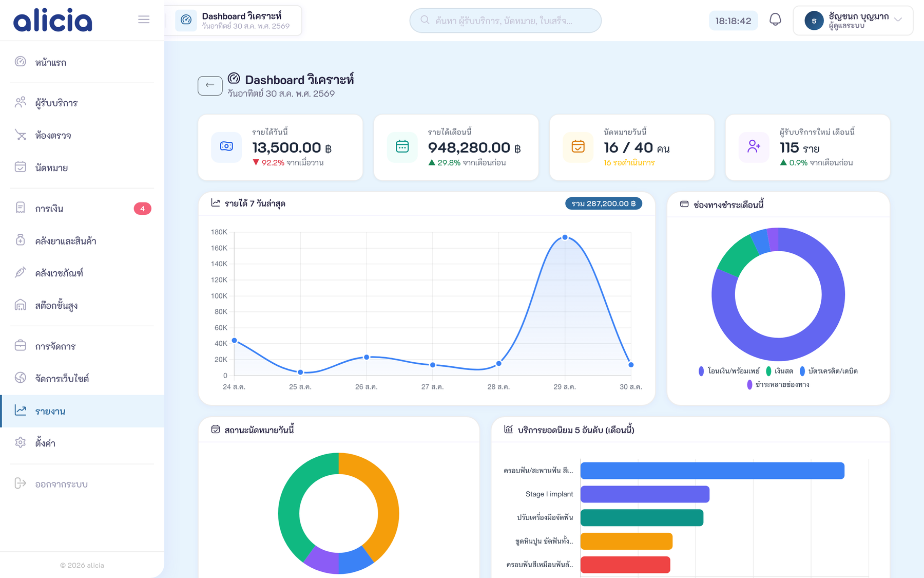This screenshot has height=578, width=924.
Task: Click the 29 ส.ค. peak data point
Action: 565,237
